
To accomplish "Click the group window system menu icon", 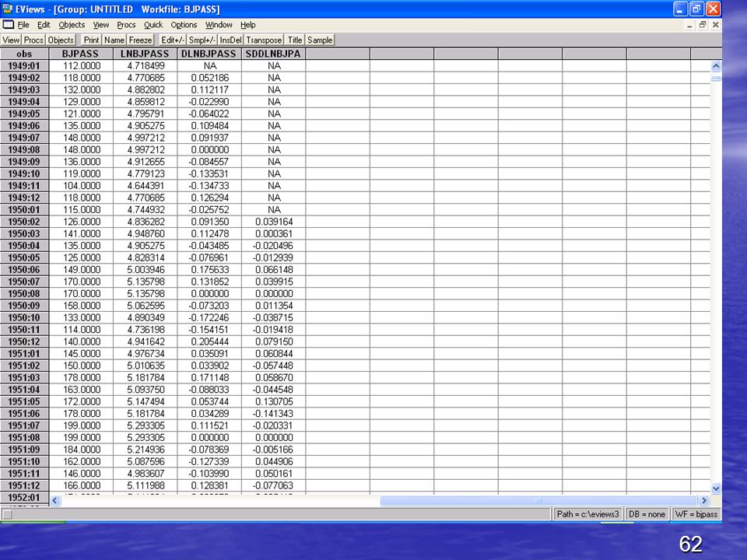I will coord(8,25).
